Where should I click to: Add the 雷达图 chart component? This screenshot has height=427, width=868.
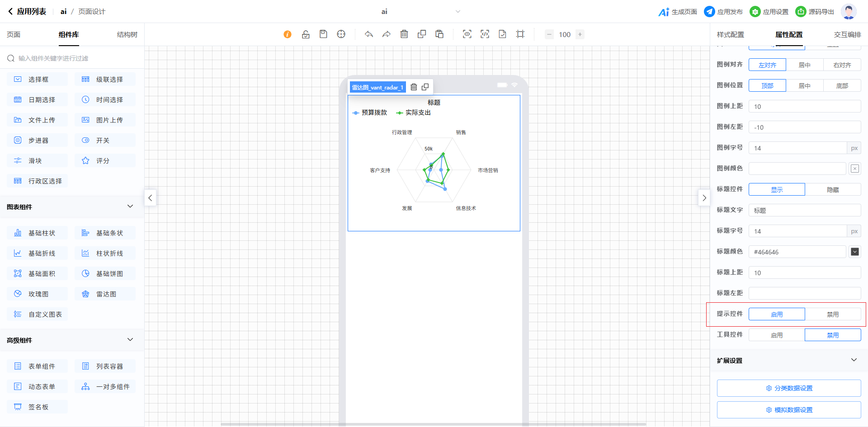(x=105, y=294)
